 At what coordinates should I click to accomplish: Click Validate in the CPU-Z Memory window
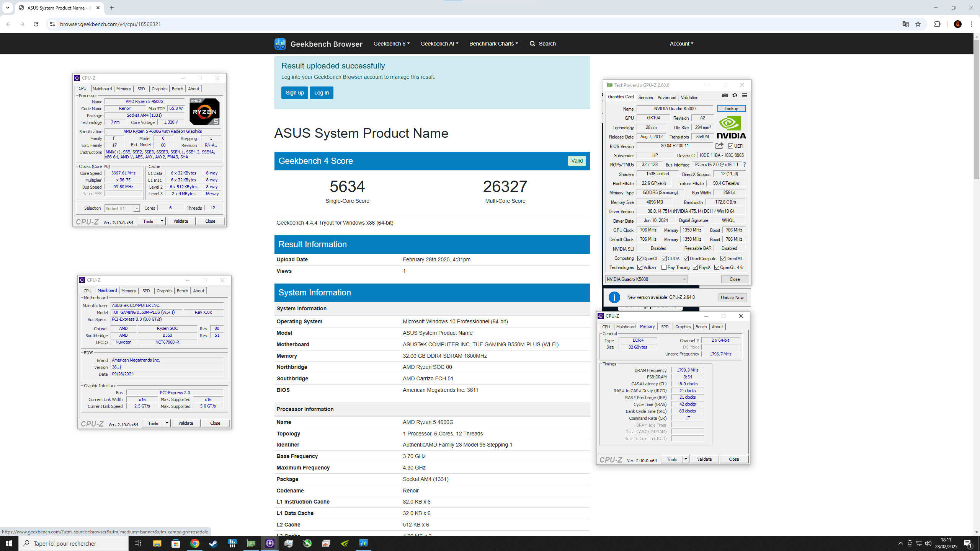click(x=704, y=459)
